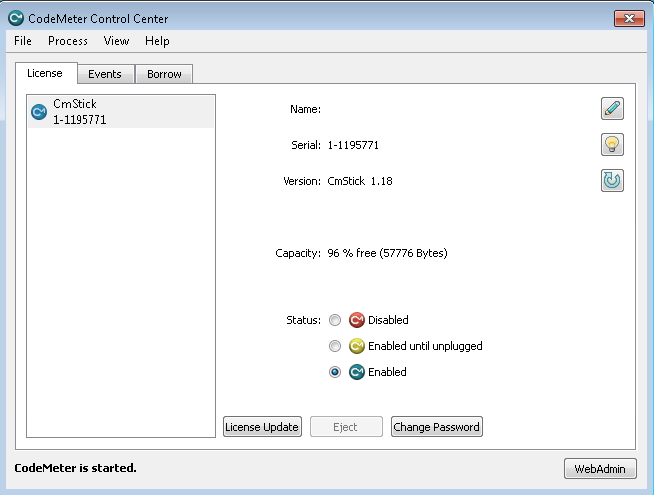The height and width of the screenshot is (495, 654).
Task: Click the refresh update firmware icon
Action: click(x=612, y=180)
